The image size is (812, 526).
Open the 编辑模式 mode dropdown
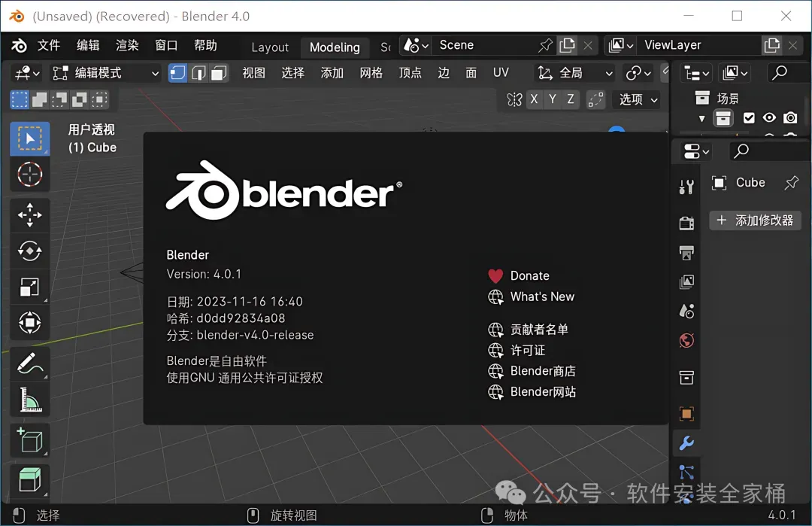pyautogui.click(x=105, y=73)
